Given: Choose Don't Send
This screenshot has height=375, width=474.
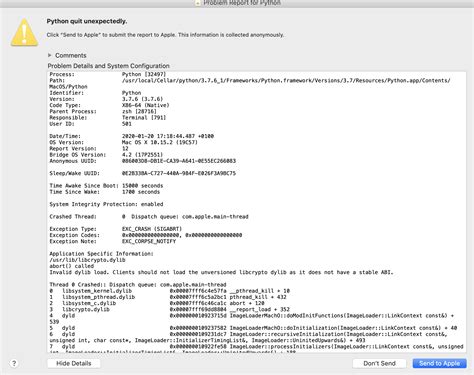Looking at the screenshot, I should click(x=379, y=363).
